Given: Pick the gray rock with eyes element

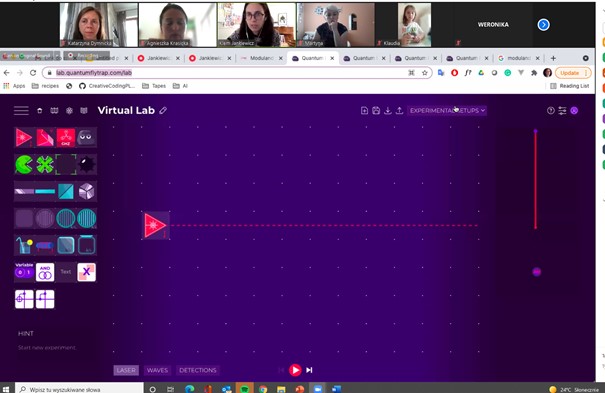Looking at the screenshot, I should [x=86, y=137].
